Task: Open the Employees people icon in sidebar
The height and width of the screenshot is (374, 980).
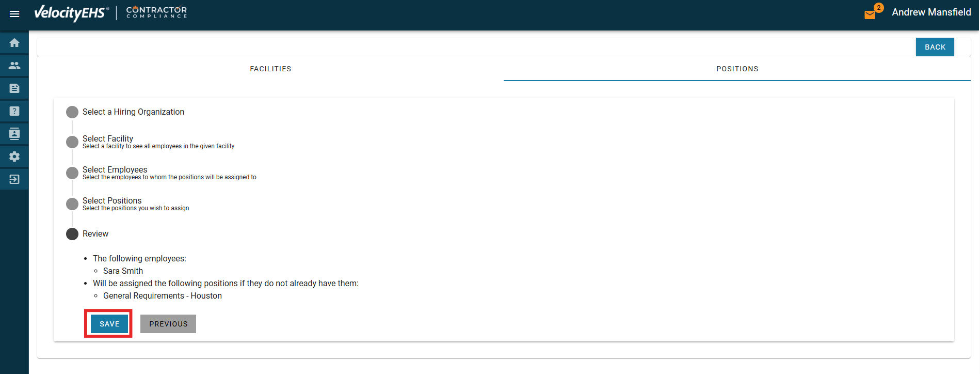Action: 14,66
